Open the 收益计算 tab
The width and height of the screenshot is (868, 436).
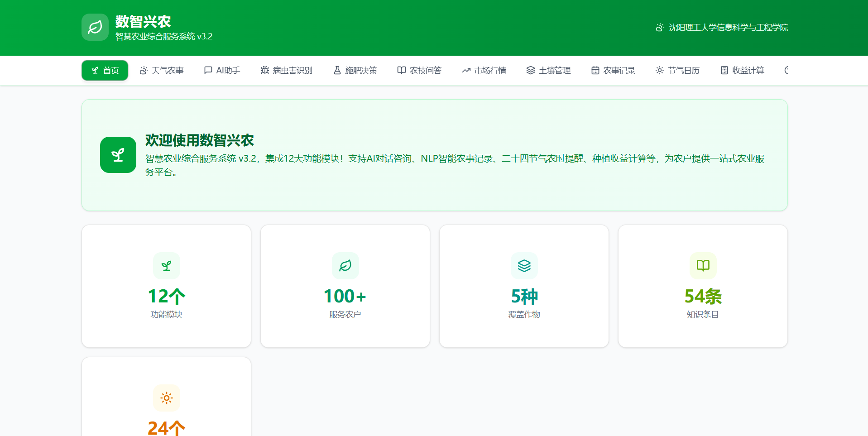coord(743,70)
